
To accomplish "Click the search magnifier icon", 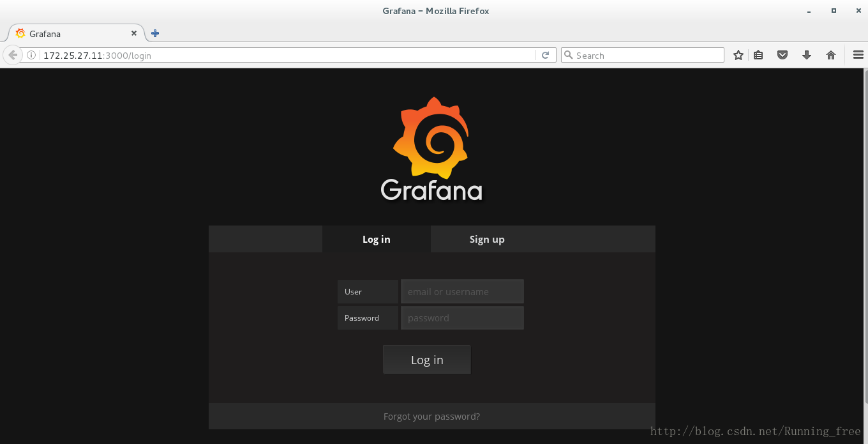I will click(568, 56).
